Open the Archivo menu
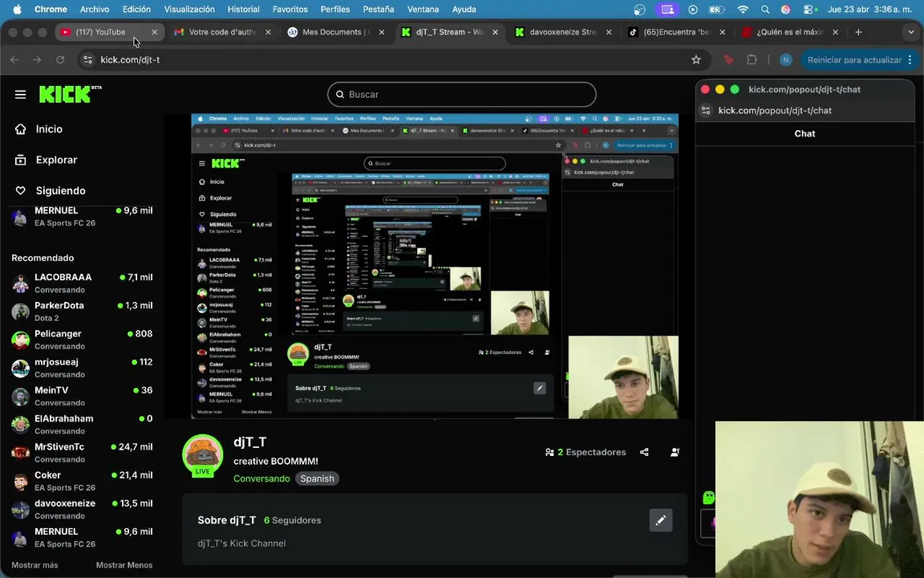This screenshot has width=924, height=578. (95, 10)
